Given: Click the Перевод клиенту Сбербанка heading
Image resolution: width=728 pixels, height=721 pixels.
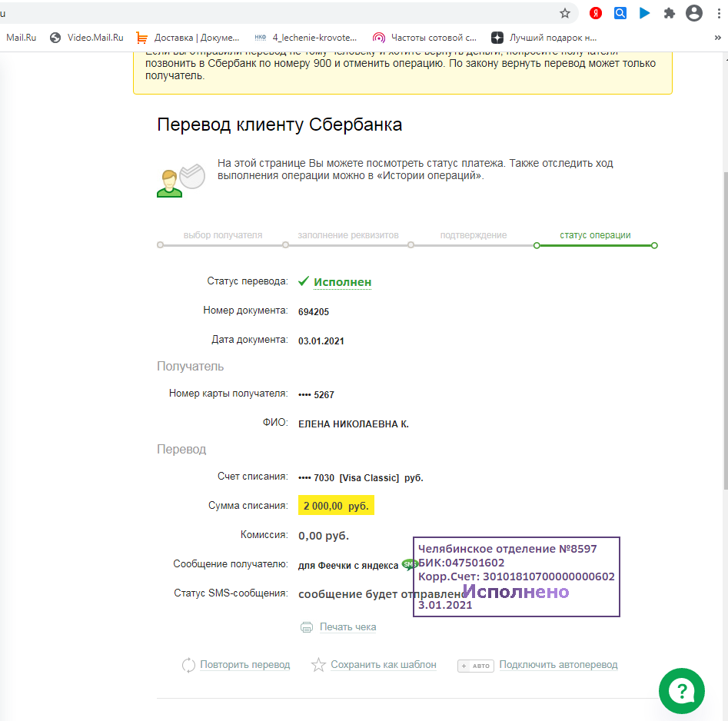Looking at the screenshot, I should pos(279,125).
